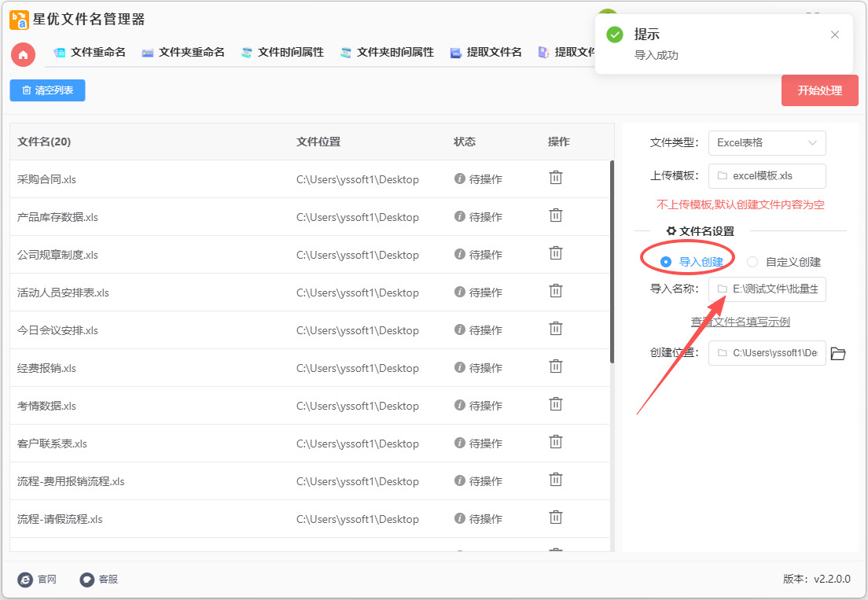Open folder browser beside 创建位置 field
868x600 pixels.
pos(838,354)
